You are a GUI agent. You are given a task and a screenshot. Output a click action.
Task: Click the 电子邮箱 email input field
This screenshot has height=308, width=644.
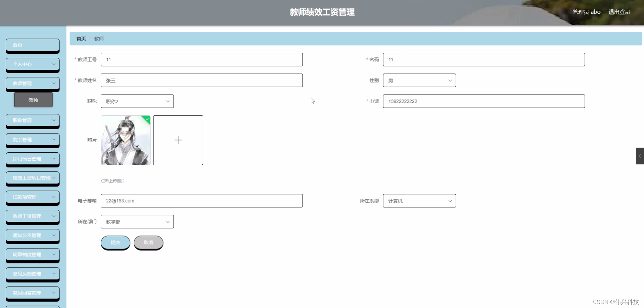(201, 201)
